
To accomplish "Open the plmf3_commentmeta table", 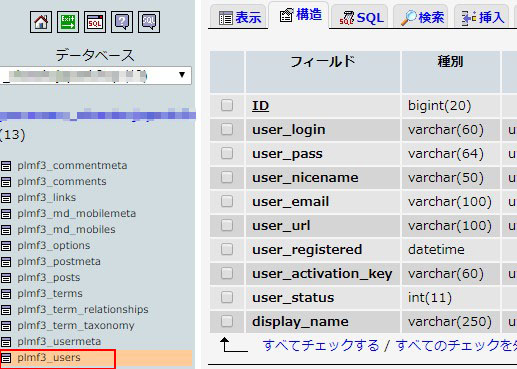I will click(72, 166).
